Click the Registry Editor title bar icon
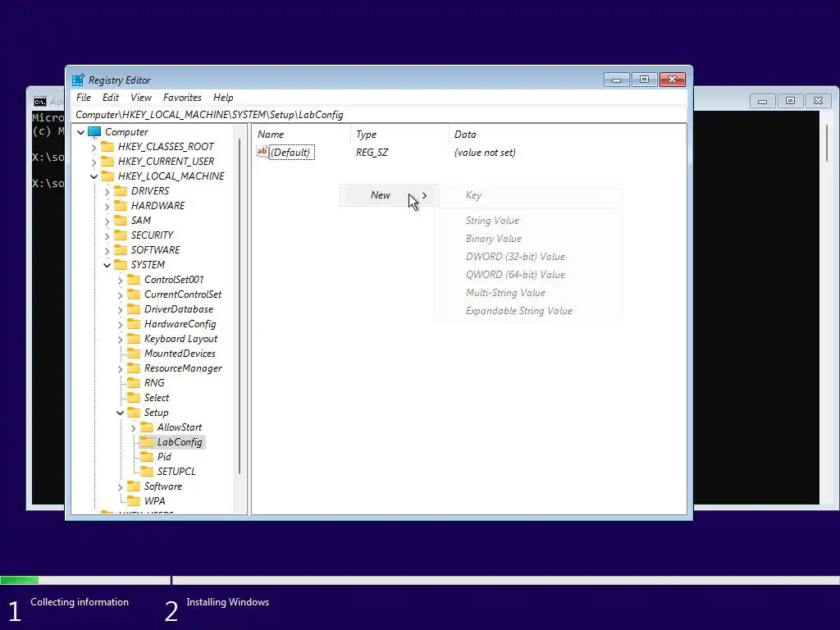The width and height of the screenshot is (840, 630). 78,80
